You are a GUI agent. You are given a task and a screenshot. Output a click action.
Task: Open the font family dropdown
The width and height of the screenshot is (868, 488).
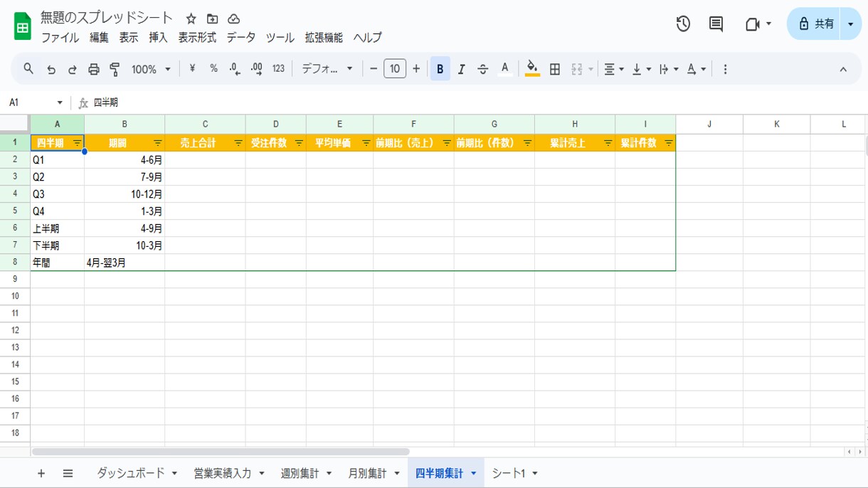coord(327,69)
